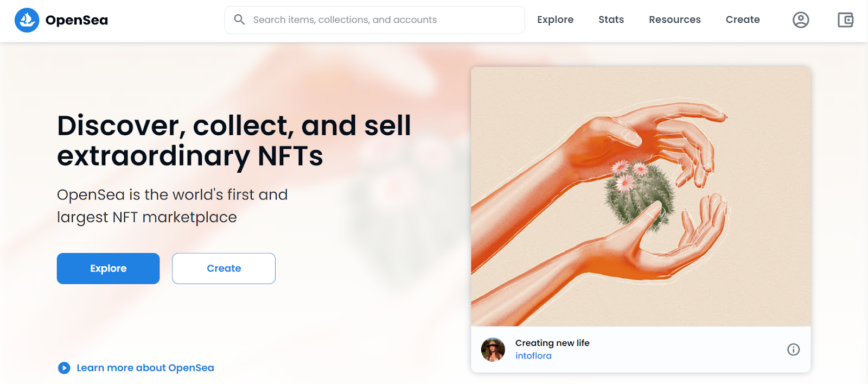
Task: Open the Explore menu in the navbar
Action: tap(555, 20)
